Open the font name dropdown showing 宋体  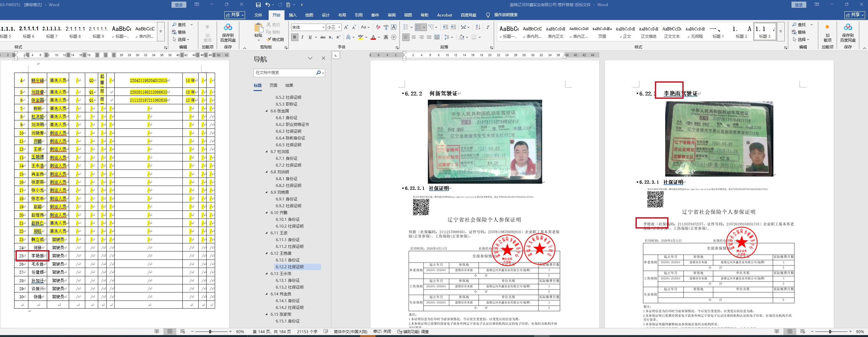[323, 27]
